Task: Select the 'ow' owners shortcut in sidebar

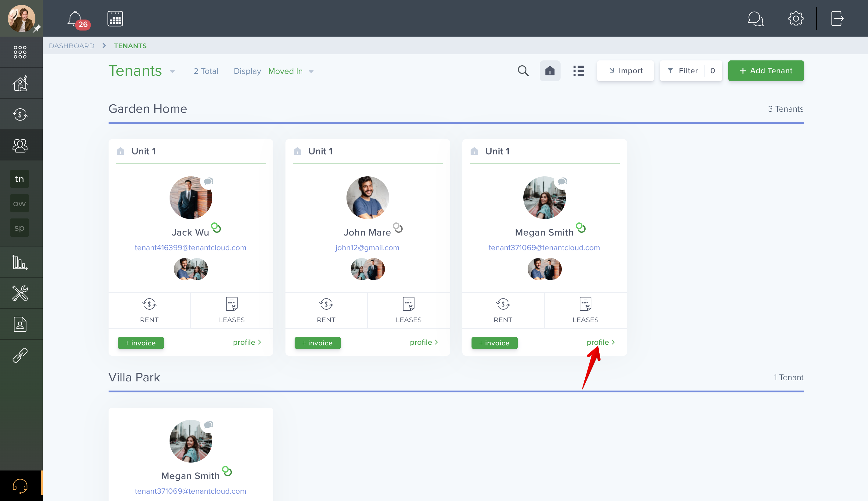Action: click(19, 203)
